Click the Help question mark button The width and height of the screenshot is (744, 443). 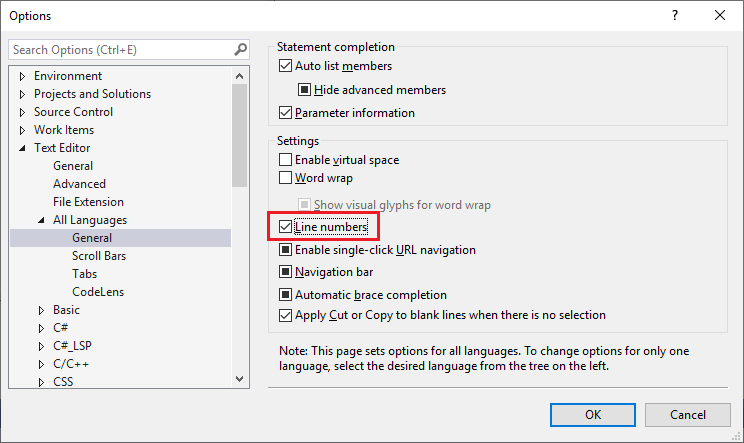coord(675,15)
